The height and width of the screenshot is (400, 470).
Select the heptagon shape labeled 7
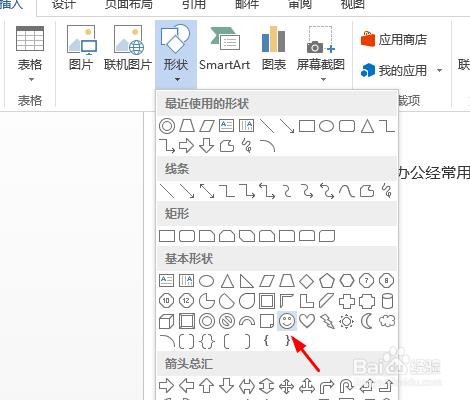pyautogui.click(x=367, y=281)
